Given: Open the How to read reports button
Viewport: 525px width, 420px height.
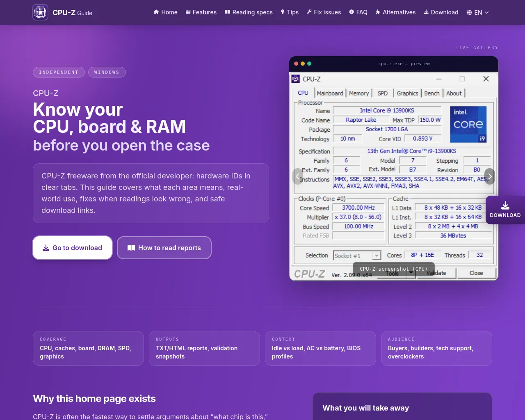Looking at the screenshot, I should point(164,248).
